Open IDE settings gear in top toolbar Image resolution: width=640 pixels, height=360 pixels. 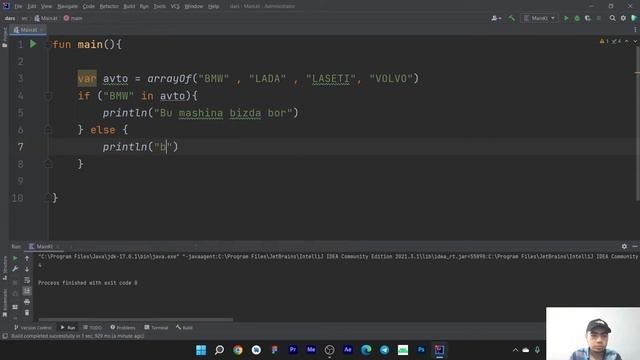tap(623, 18)
